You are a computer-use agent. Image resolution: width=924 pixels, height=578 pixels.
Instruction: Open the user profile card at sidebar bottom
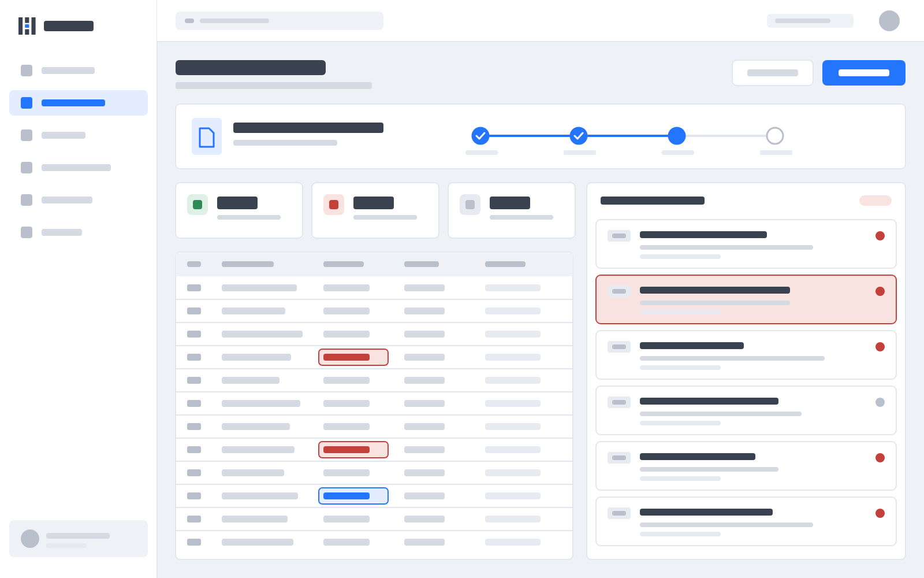[x=79, y=539]
